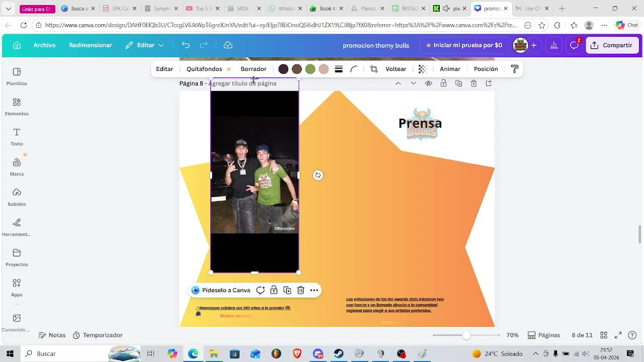Image resolution: width=644 pixels, height=362 pixels.
Task: Open the Redimensionar menu
Action: [x=91, y=45]
